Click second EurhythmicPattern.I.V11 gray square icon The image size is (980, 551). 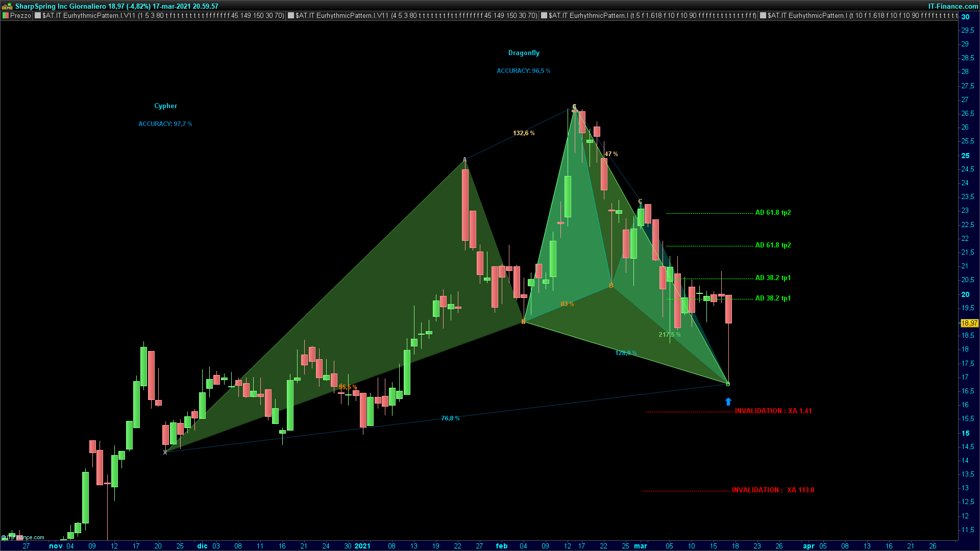291,16
